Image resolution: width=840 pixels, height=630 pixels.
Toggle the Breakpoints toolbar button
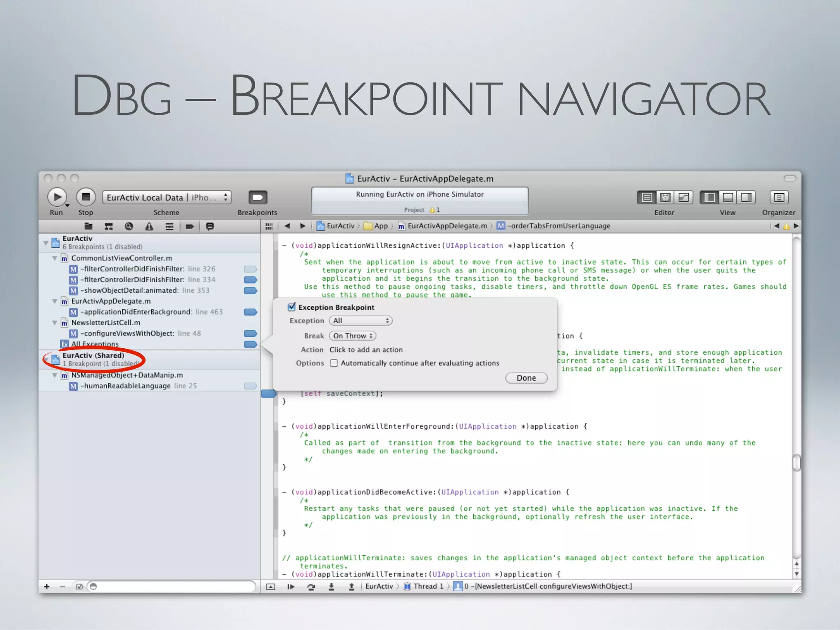point(258,197)
